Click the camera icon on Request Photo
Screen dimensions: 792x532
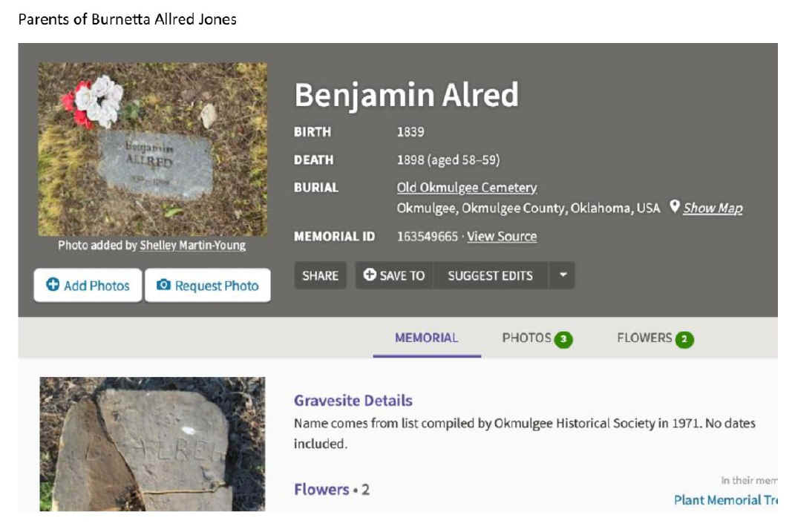[164, 286]
